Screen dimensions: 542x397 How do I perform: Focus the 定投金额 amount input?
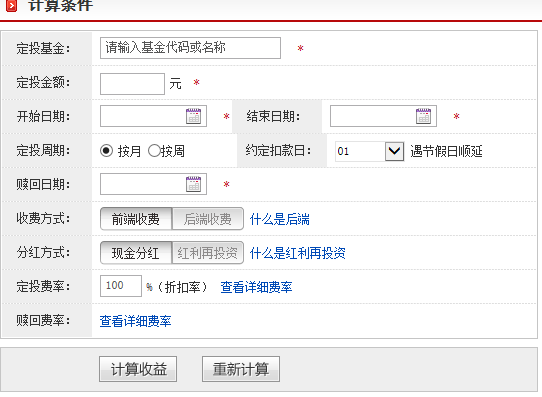point(132,84)
